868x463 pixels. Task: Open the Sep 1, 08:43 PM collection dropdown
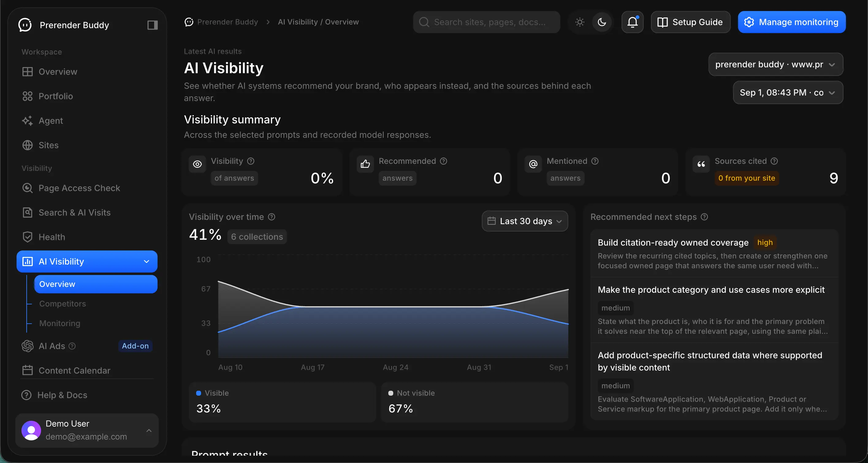(x=788, y=92)
